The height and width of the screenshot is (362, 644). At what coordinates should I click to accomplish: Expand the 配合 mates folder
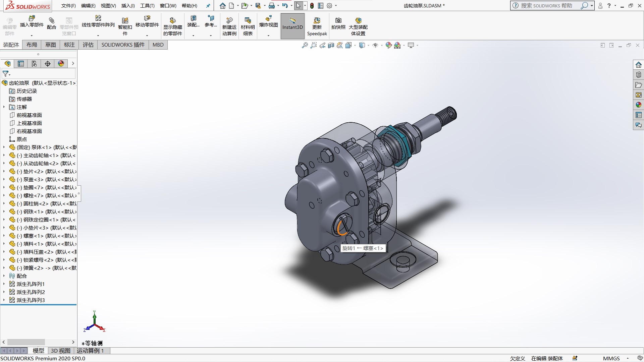(4, 276)
